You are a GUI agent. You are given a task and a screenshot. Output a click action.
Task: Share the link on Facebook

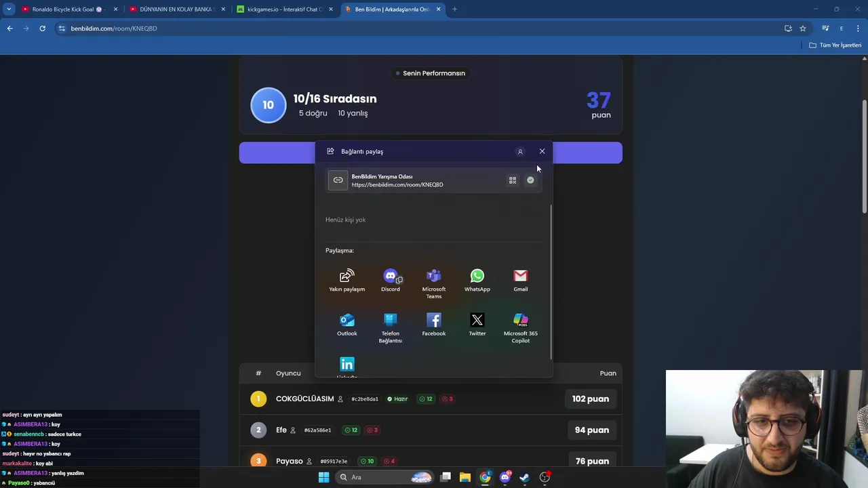(x=434, y=325)
